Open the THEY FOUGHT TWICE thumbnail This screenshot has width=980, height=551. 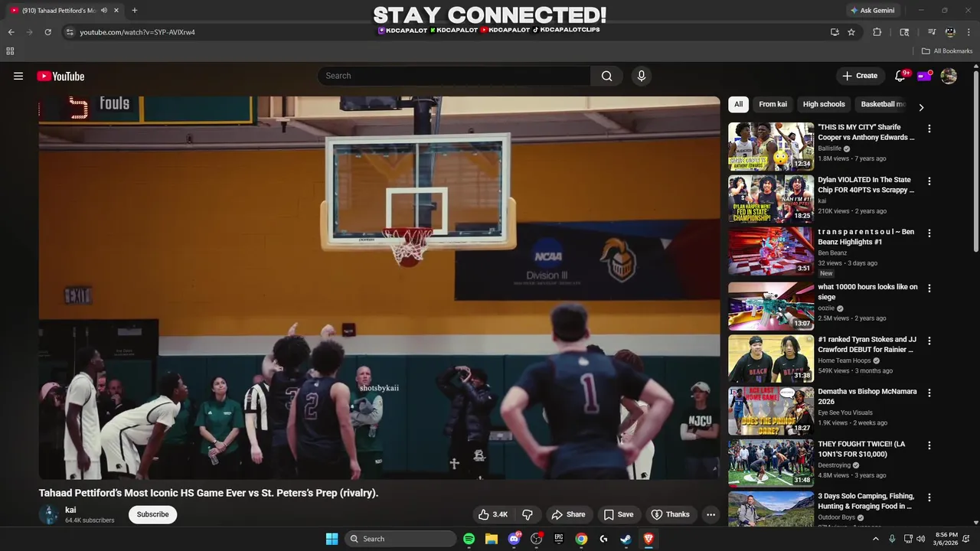pos(771,462)
